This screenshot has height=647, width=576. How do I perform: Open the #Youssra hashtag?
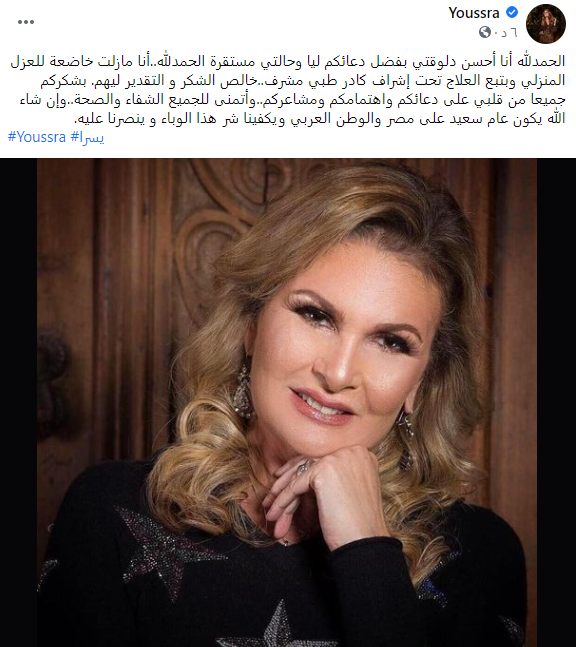[37, 137]
